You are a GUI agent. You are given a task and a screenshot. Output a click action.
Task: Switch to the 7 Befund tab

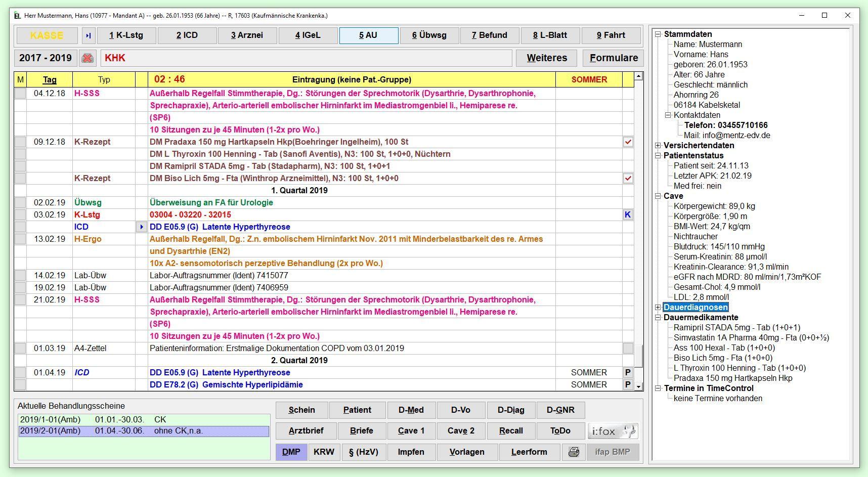point(489,35)
